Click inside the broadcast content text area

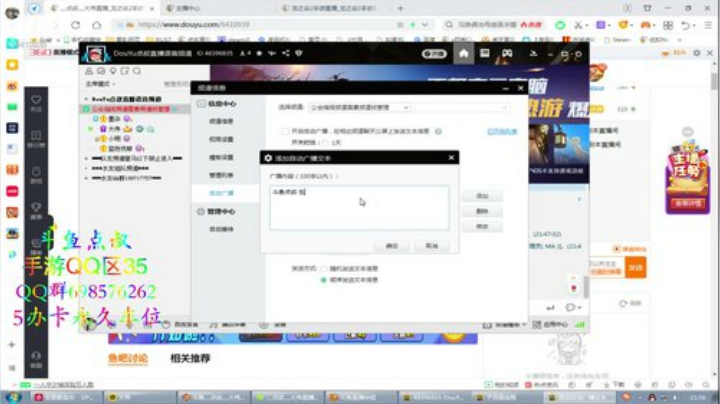(360, 208)
